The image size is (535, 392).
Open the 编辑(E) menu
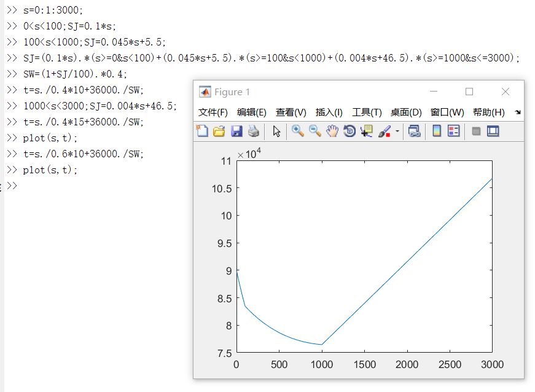coord(251,112)
